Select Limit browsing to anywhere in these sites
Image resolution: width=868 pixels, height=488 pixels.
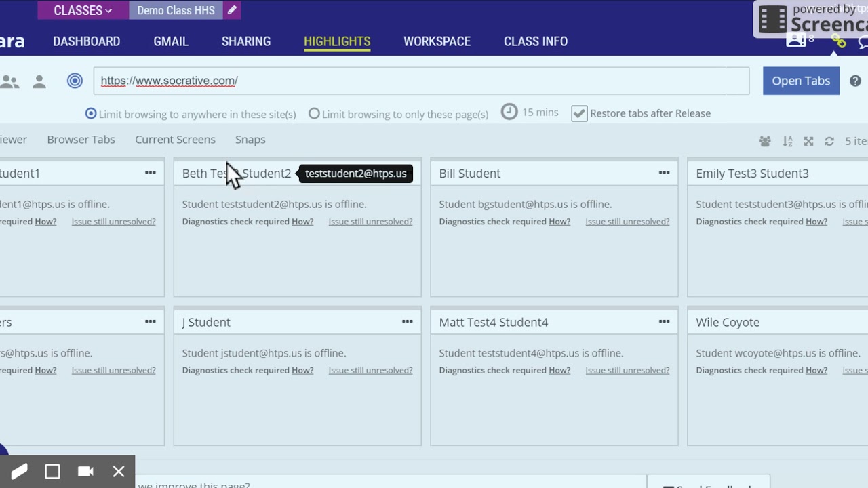(x=91, y=113)
